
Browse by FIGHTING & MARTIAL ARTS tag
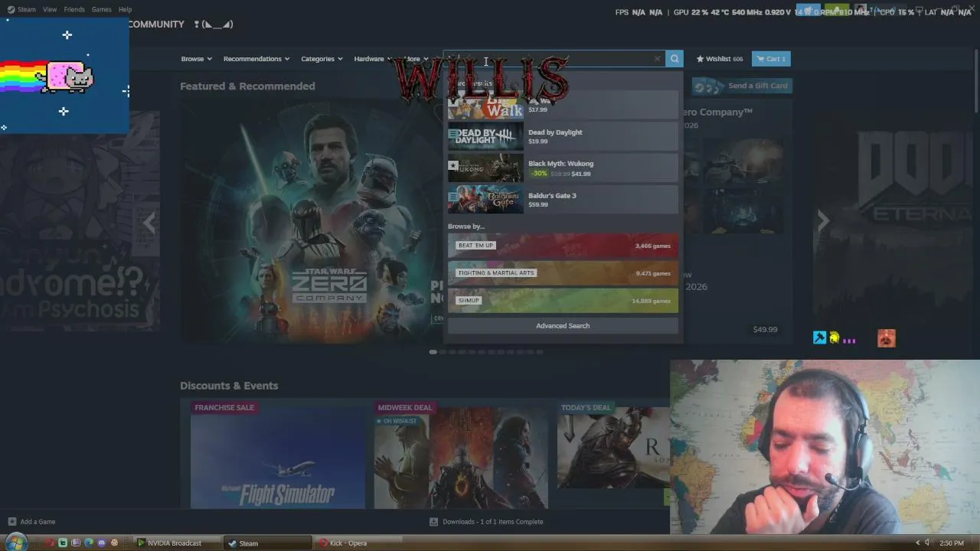coord(563,273)
